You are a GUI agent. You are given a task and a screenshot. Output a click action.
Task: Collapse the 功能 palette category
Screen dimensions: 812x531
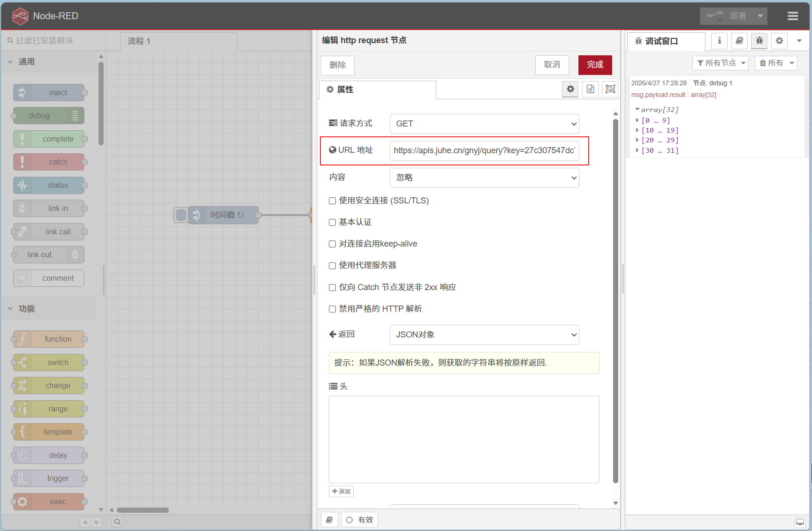49,309
